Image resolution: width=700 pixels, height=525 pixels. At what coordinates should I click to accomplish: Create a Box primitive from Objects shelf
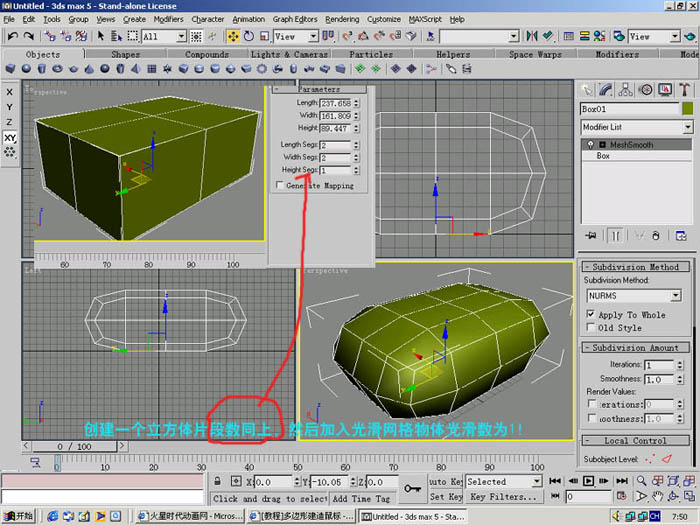10,69
